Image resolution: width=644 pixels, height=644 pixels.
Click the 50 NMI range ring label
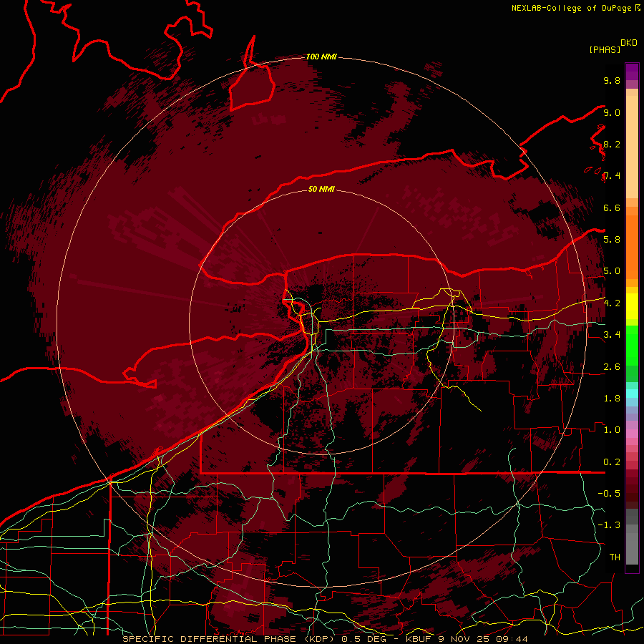[321, 189]
